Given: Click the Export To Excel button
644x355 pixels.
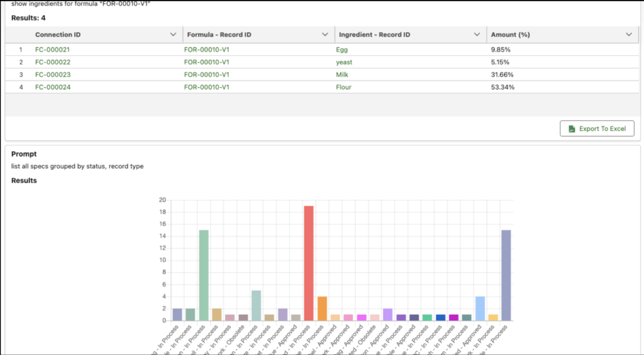Looking at the screenshot, I should click(597, 128).
